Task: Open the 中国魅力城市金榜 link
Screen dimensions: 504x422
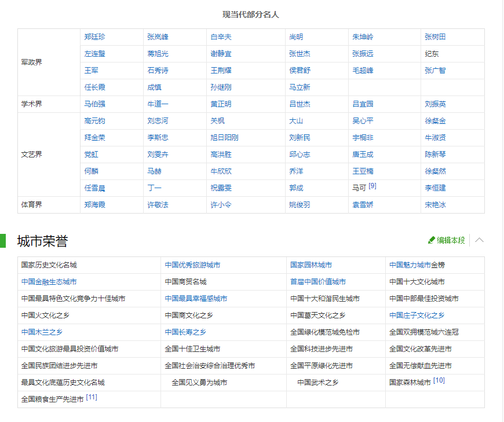Action: pos(417,265)
